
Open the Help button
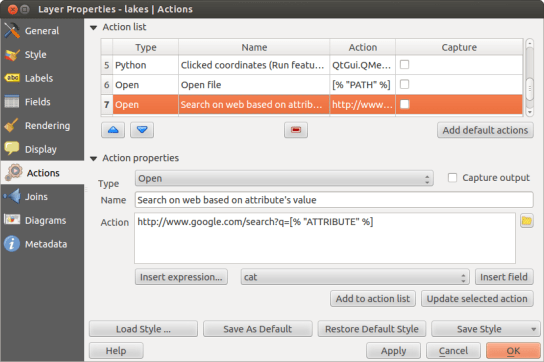point(116,351)
